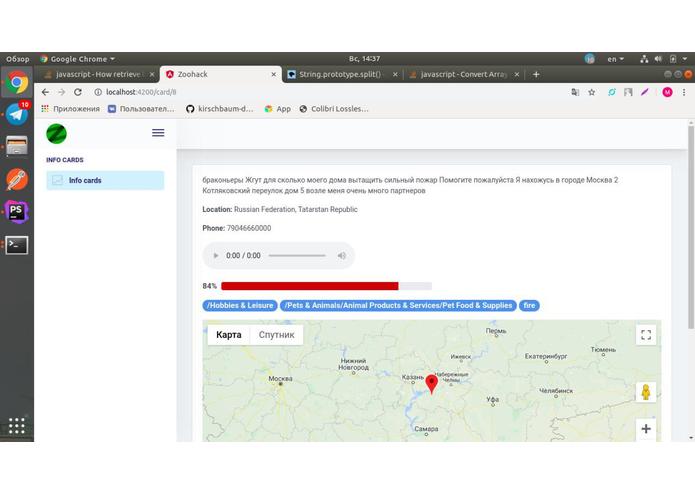Image resolution: width=695 pixels, height=494 pixels.
Task: Click the teal sync extension icon
Action: pyautogui.click(x=612, y=92)
